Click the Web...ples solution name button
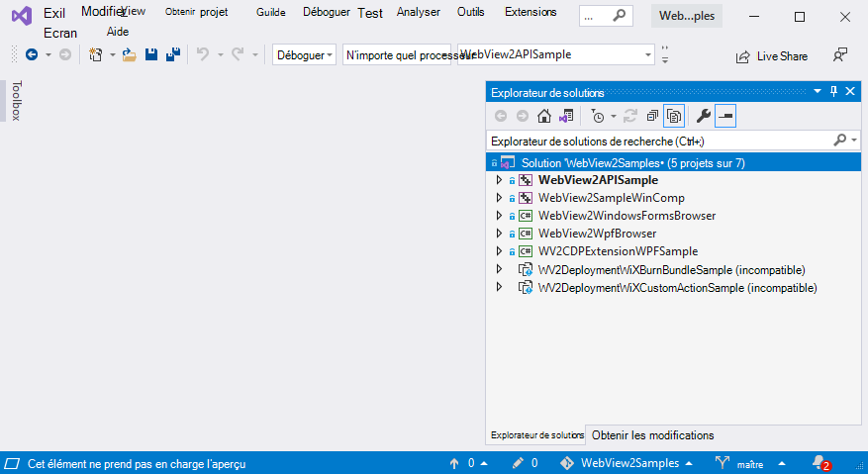Screen dimensions: 868x474 click(x=687, y=16)
